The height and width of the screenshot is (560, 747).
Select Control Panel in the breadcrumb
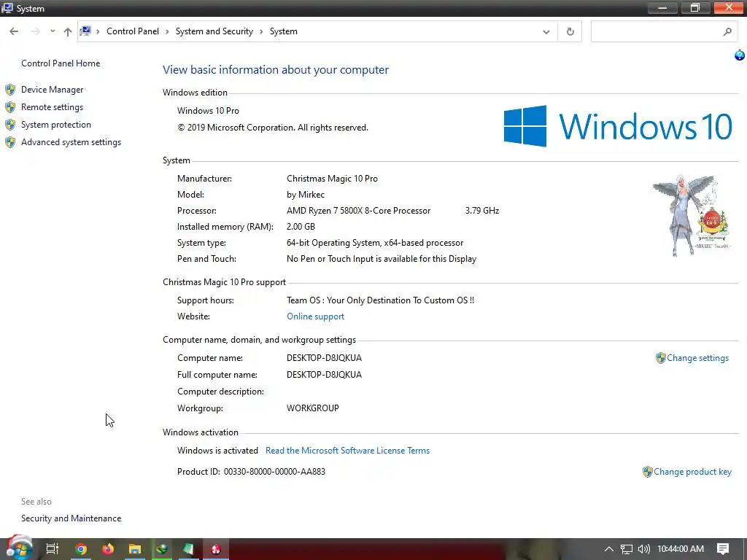(x=133, y=31)
